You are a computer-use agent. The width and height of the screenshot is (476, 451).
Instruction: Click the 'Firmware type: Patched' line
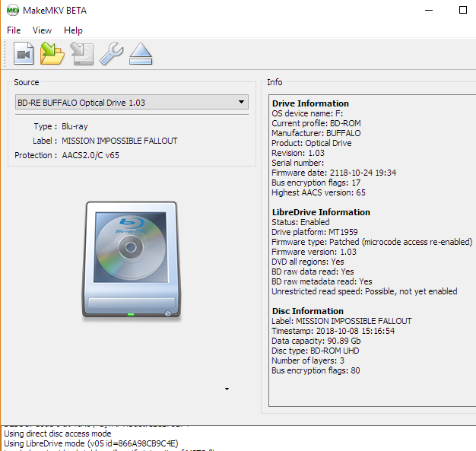372,242
